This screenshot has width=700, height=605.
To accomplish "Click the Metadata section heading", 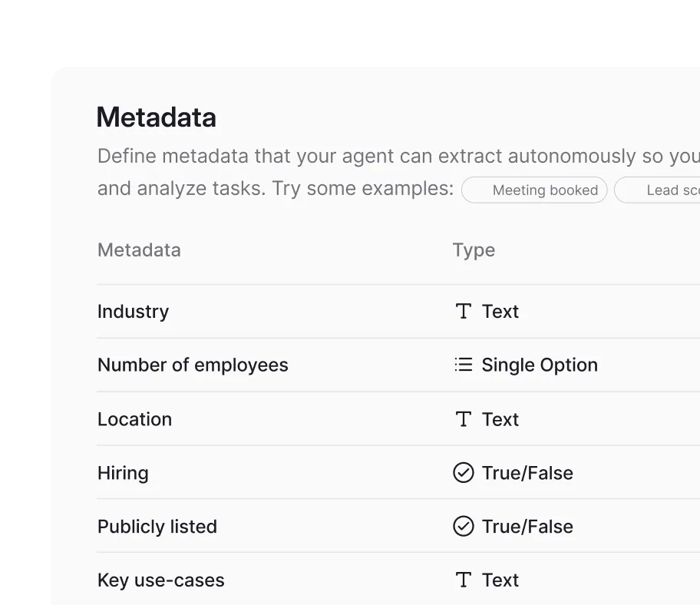I will (x=157, y=117).
